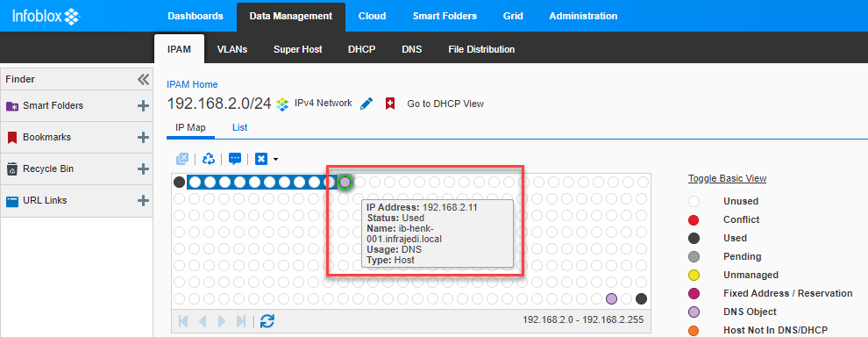
Task: Go to last IP map page
Action: tap(241, 320)
